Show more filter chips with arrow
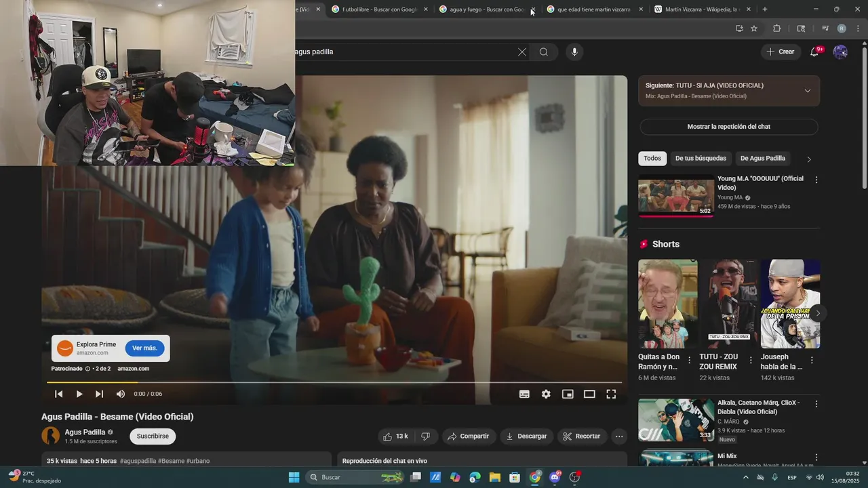Screen dimensions: 868x488 [808, 159]
